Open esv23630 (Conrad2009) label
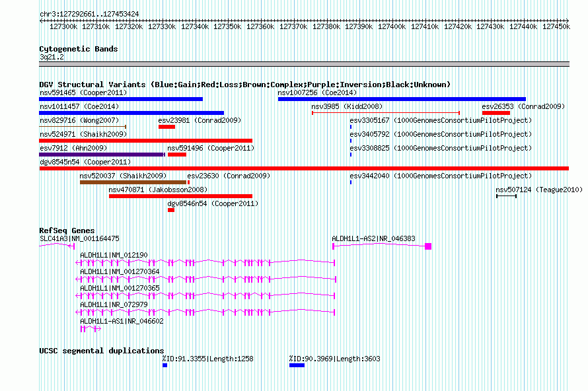This screenshot has height=391, width=588. (x=229, y=176)
